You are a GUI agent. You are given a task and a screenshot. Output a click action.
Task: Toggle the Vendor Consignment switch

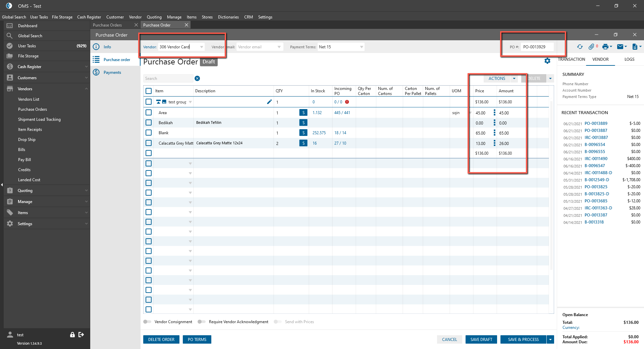coord(147,322)
